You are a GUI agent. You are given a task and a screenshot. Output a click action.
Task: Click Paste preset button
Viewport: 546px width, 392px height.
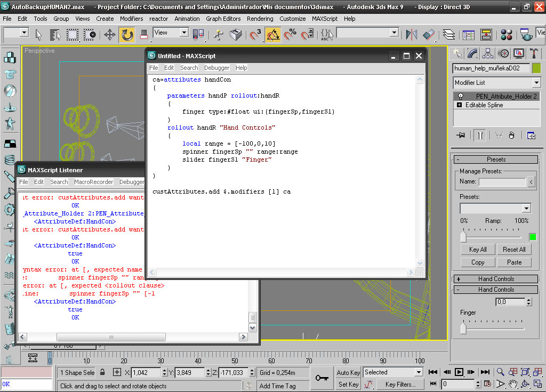point(514,262)
